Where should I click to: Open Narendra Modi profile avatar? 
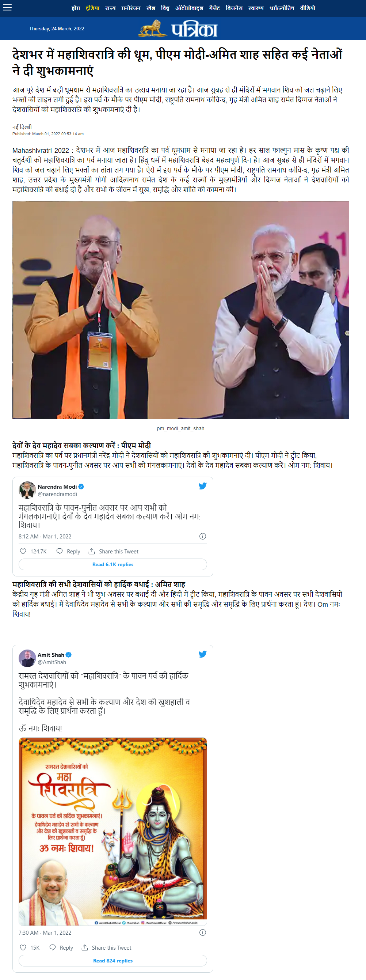pos(27,490)
